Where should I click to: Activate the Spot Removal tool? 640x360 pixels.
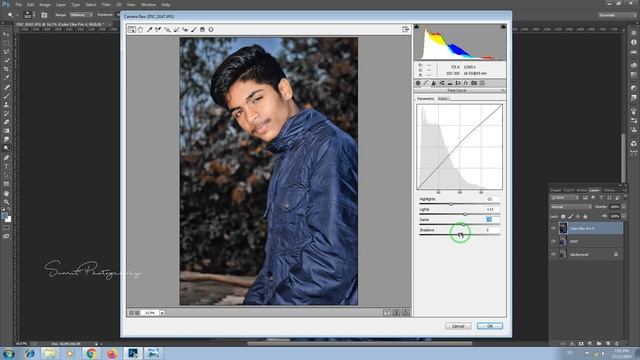[x=176, y=29]
